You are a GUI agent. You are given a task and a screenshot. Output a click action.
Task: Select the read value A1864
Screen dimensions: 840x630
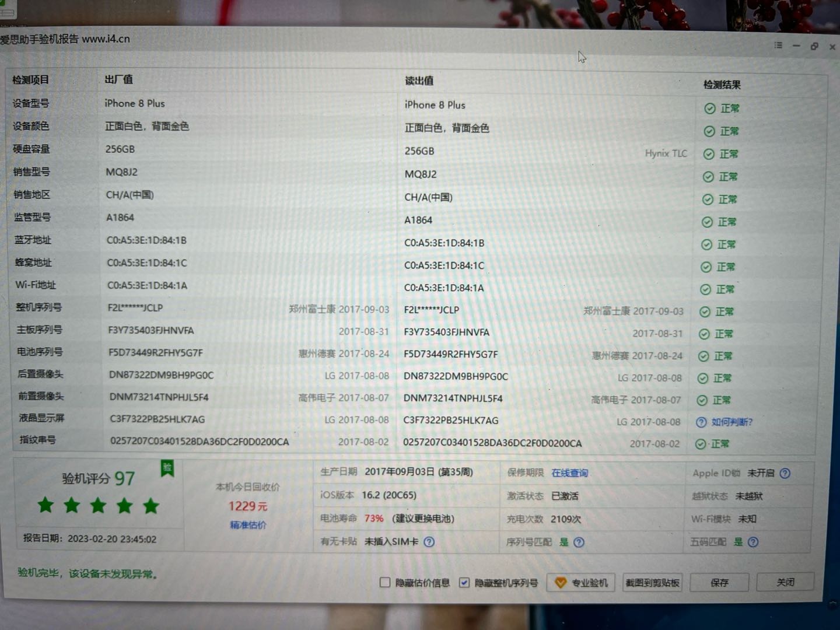[418, 220]
